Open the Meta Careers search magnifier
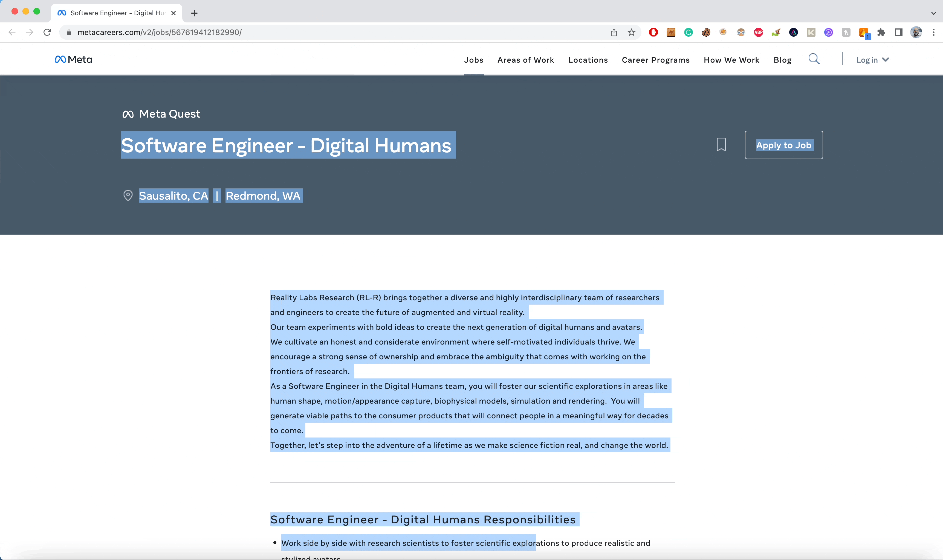 coord(814,59)
